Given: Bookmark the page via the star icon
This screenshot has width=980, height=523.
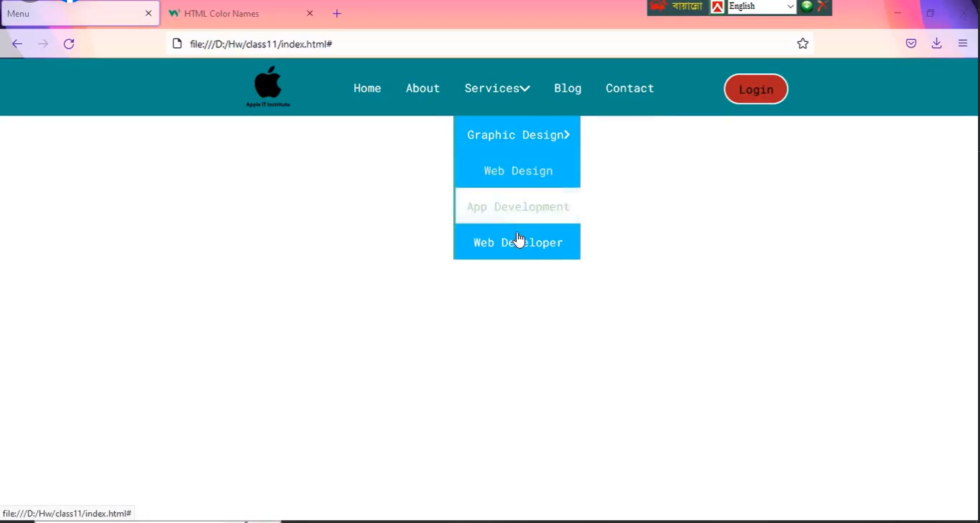Looking at the screenshot, I should [802, 43].
